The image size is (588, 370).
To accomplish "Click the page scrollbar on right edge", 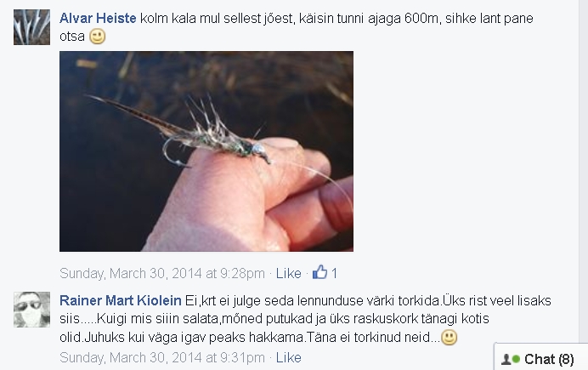I will pos(584,171).
